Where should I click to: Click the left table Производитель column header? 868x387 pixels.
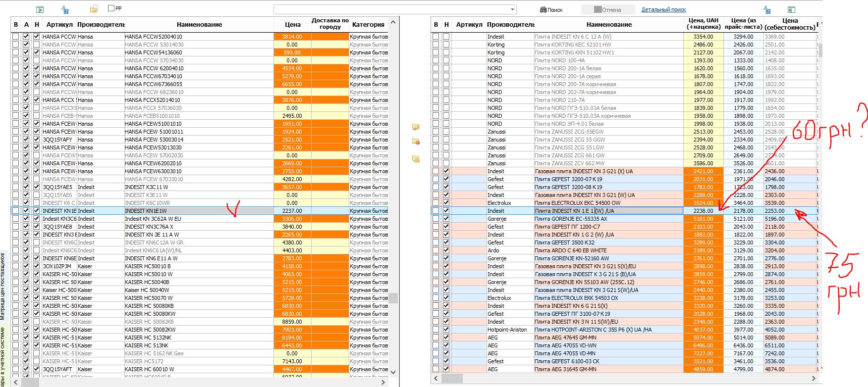pos(101,24)
